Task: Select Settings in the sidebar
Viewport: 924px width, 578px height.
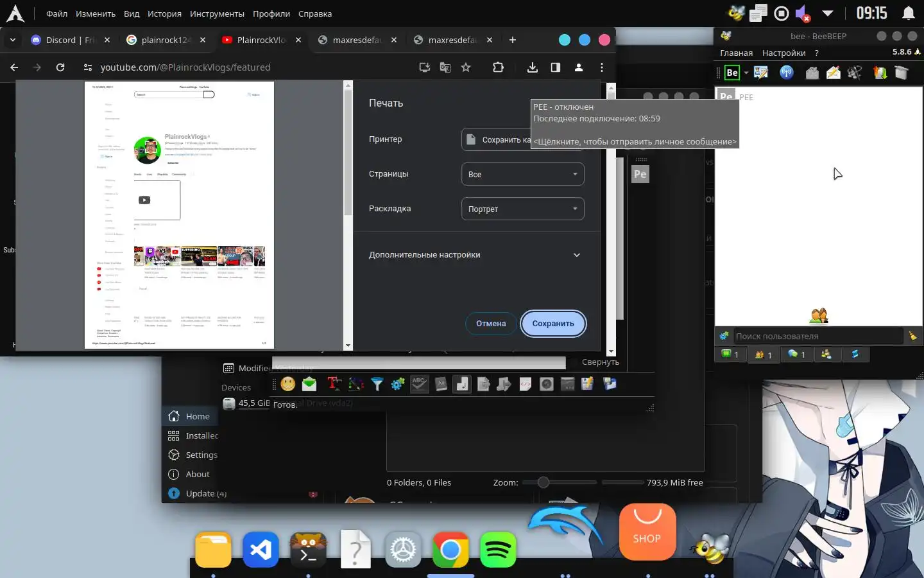Action: pos(191,455)
